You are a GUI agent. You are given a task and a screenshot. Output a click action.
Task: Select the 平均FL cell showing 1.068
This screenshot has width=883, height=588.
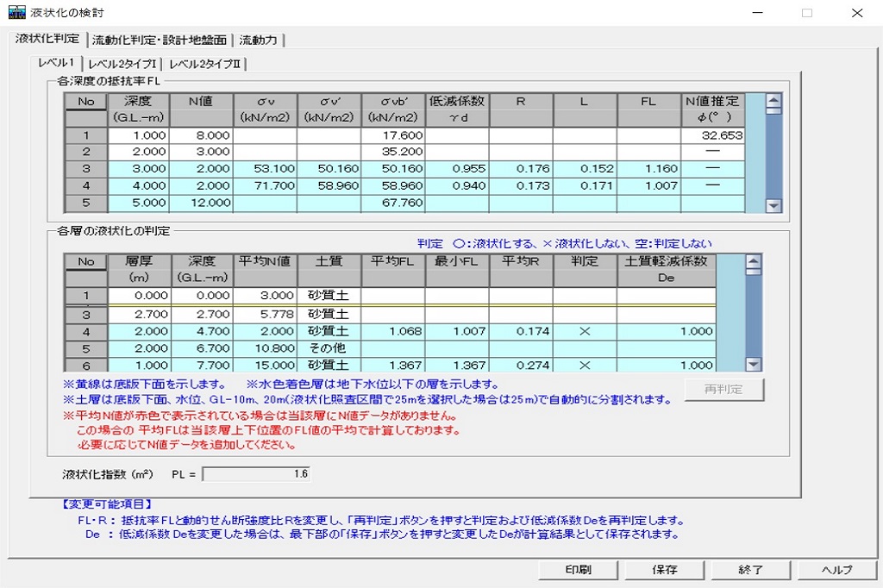tap(393, 331)
